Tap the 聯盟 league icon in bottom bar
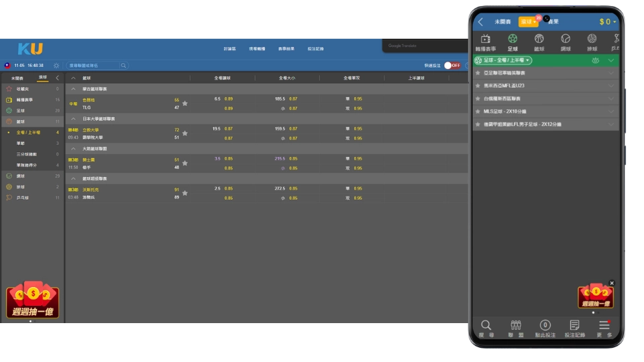 coord(516,328)
